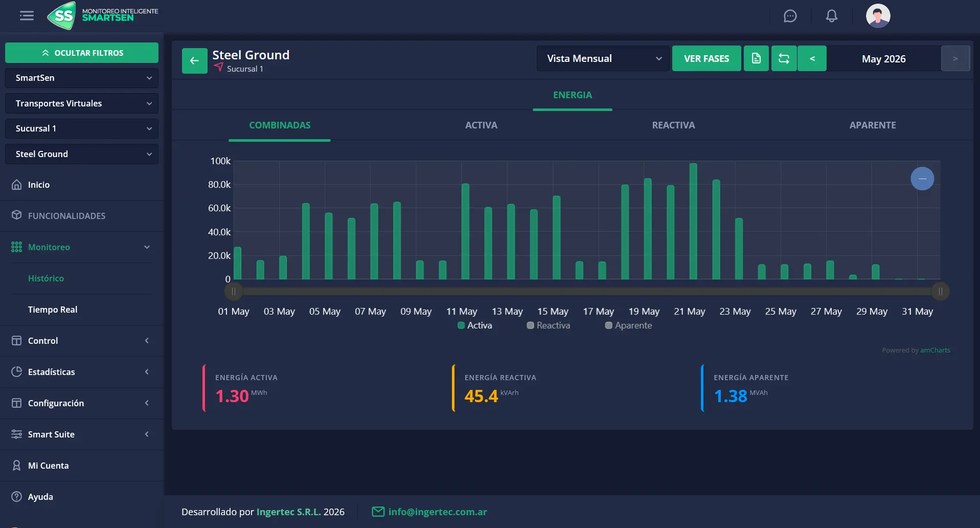Image resolution: width=980 pixels, height=528 pixels.
Task: Click the Smart Suite sliders icon
Action: tap(17, 434)
